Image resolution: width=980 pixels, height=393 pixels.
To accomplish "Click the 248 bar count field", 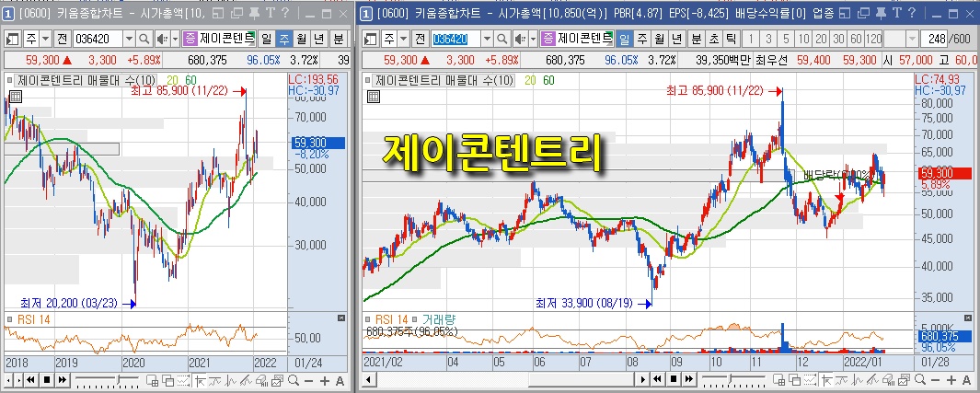I will point(934,40).
